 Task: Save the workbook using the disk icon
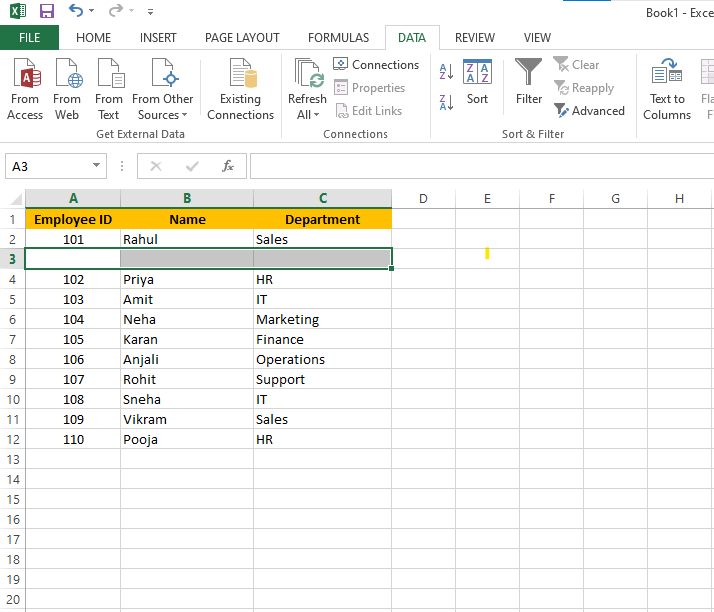coord(47,11)
